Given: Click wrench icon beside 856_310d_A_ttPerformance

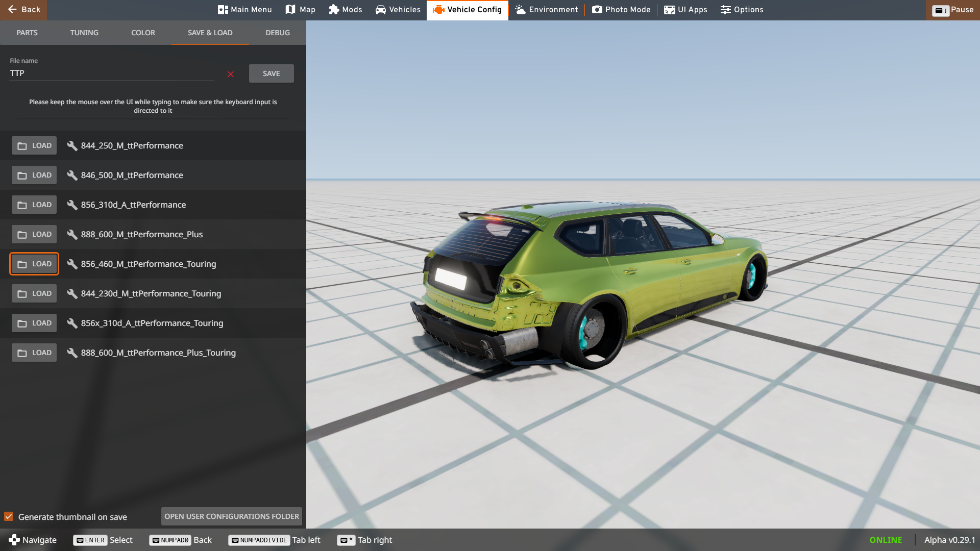Looking at the screenshot, I should tap(72, 205).
